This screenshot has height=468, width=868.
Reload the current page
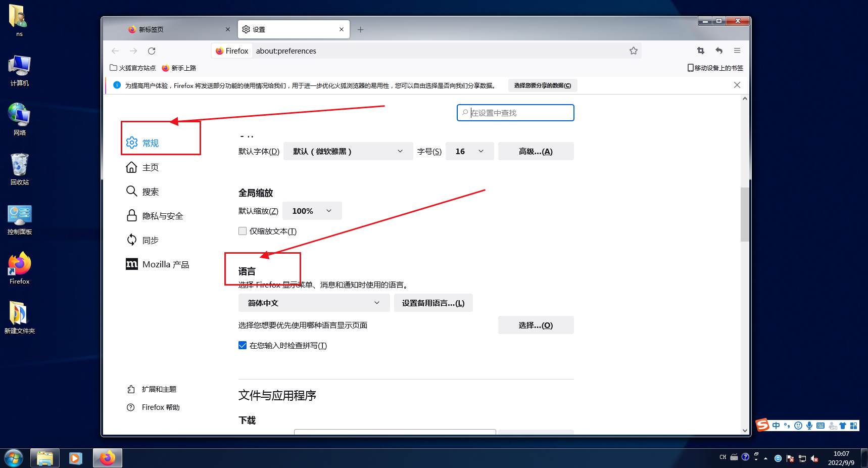152,51
